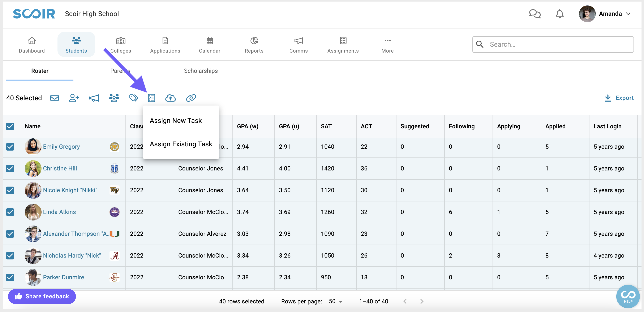
Task: Uncheck Emily Gregory's row checkbox
Action: (10, 147)
